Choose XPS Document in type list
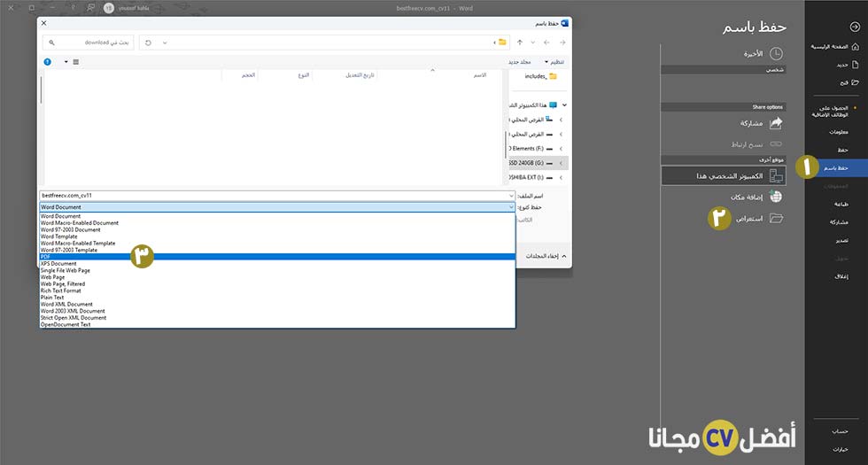The height and width of the screenshot is (465, 868). click(x=277, y=264)
